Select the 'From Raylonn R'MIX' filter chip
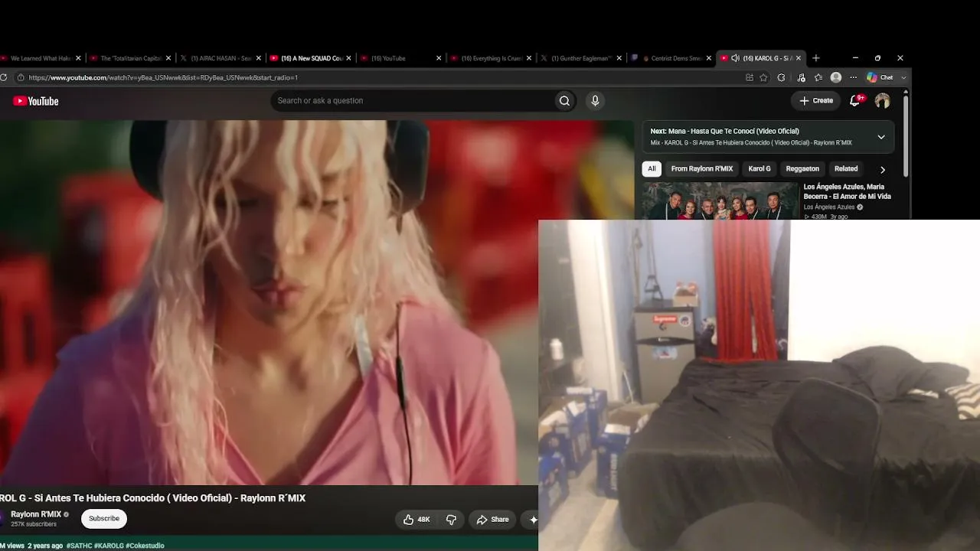980x551 pixels. coord(702,168)
